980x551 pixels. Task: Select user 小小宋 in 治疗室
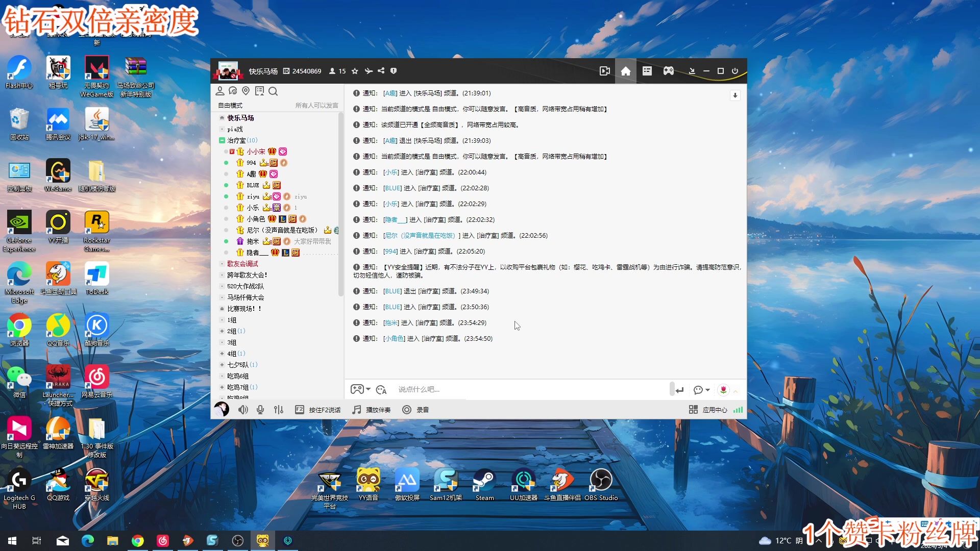(256, 152)
